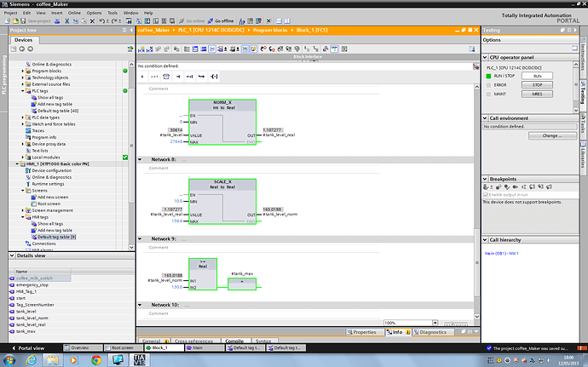
Task: Collapse the Breakpoints section
Action: point(485,179)
